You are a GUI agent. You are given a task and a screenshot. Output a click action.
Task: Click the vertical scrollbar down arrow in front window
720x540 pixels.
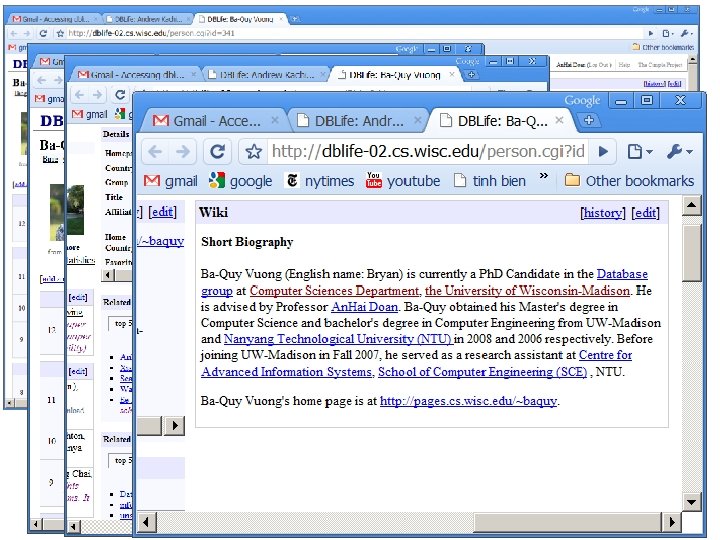click(692, 501)
